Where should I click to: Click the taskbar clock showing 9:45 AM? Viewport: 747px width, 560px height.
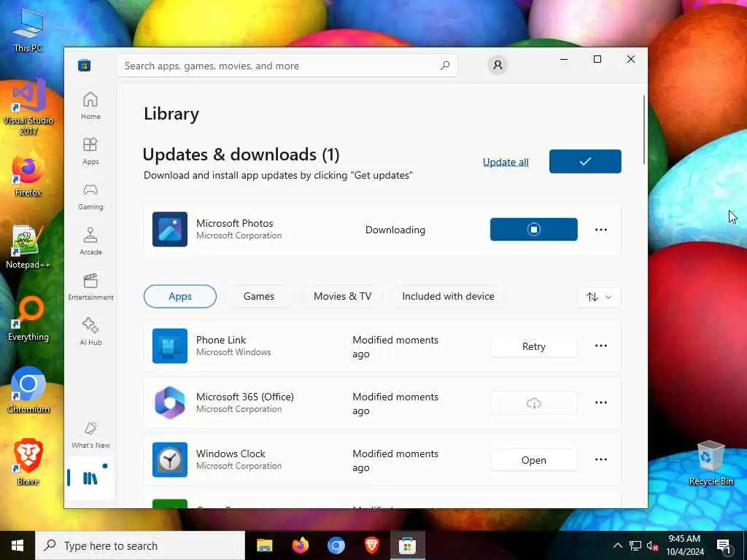click(684, 545)
